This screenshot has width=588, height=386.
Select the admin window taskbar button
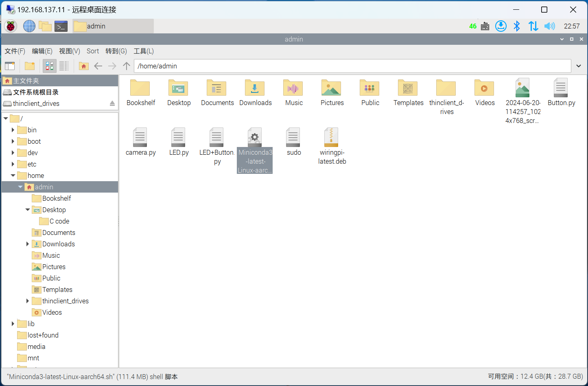[x=113, y=26]
